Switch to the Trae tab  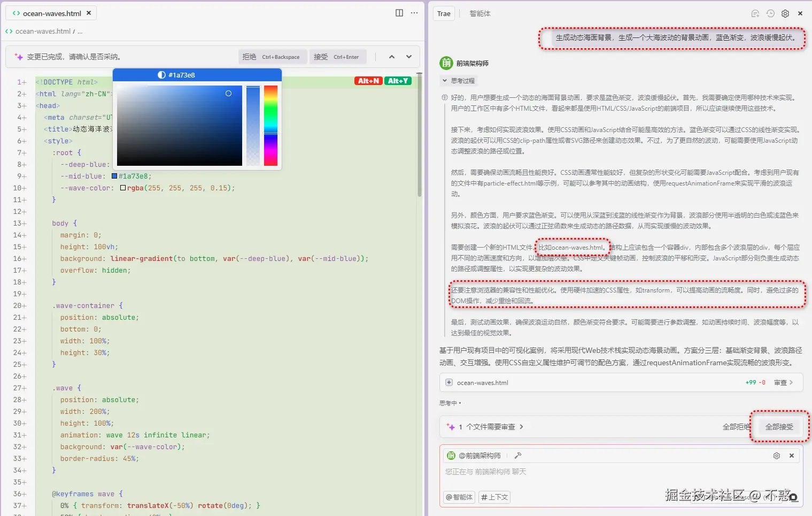[x=444, y=13]
